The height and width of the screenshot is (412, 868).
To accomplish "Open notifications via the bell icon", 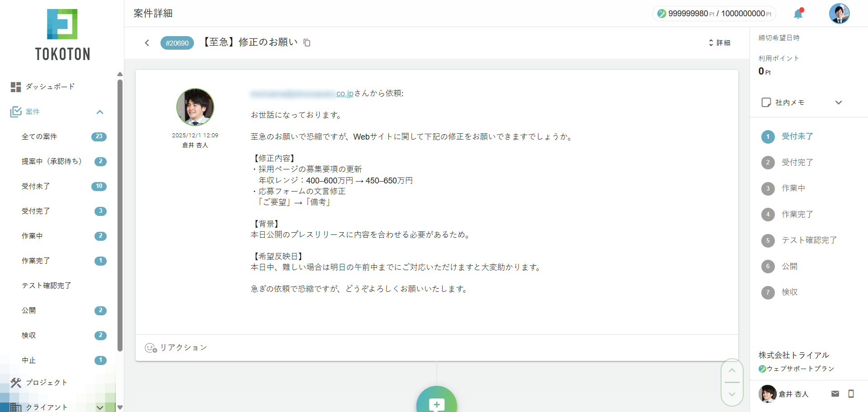I will coord(798,14).
